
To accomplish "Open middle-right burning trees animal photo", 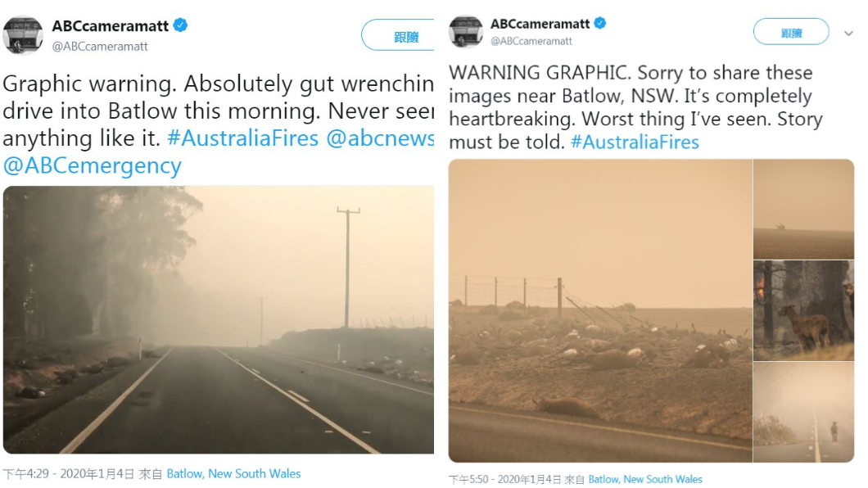I will (x=804, y=310).
